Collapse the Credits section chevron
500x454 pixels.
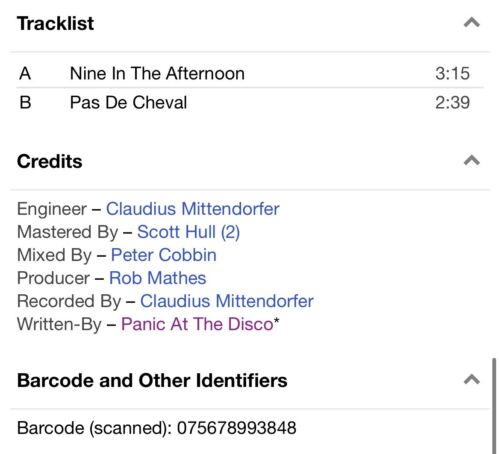pos(472,161)
